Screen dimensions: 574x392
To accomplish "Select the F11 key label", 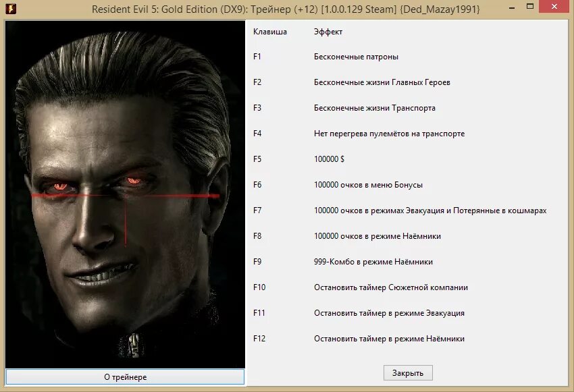I will tap(259, 312).
